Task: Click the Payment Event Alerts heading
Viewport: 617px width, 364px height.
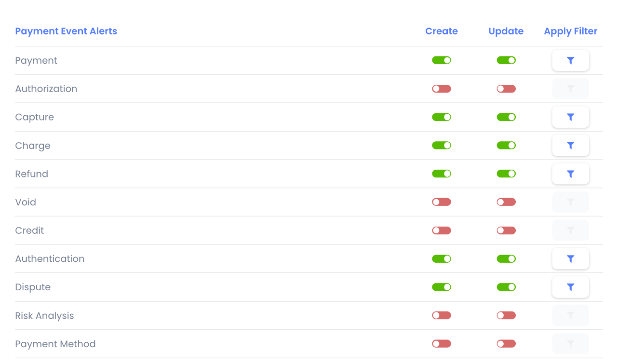Action: coord(66,31)
